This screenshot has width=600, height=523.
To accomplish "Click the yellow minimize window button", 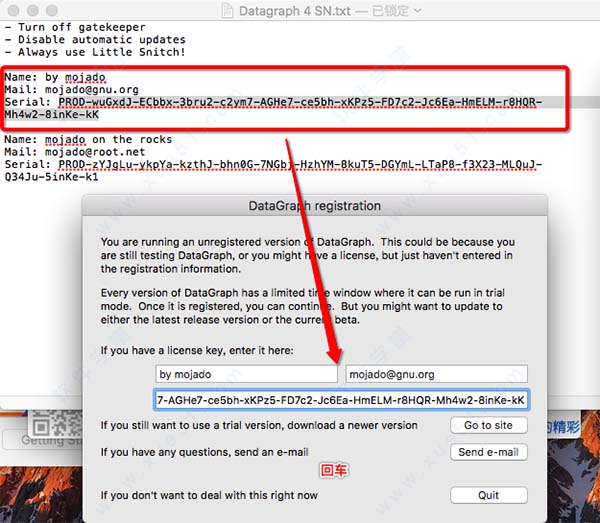I will coord(33,10).
